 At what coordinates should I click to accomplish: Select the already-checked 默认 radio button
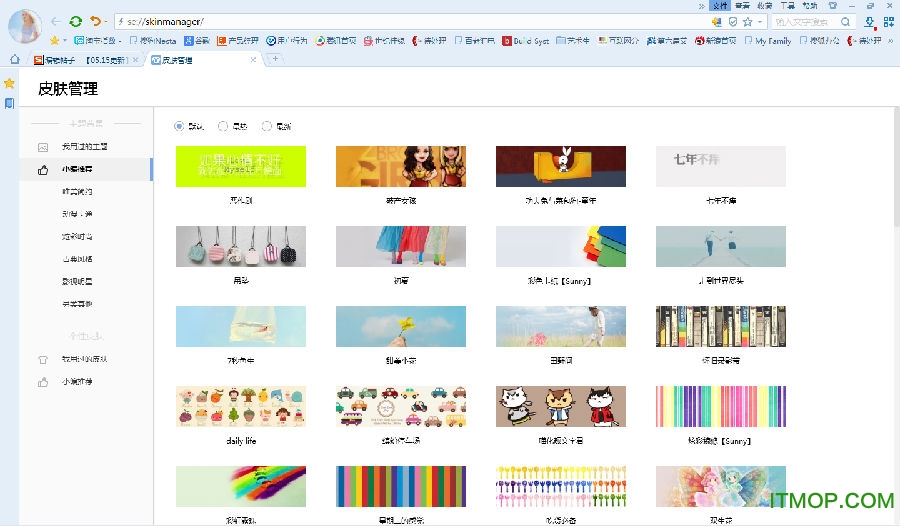(179, 126)
